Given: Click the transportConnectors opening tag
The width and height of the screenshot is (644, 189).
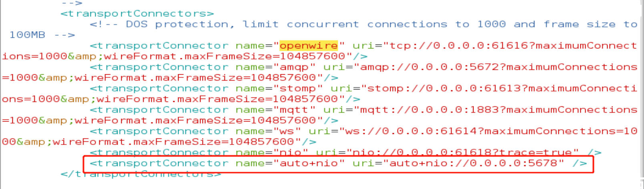Looking at the screenshot, I should click(137, 14).
